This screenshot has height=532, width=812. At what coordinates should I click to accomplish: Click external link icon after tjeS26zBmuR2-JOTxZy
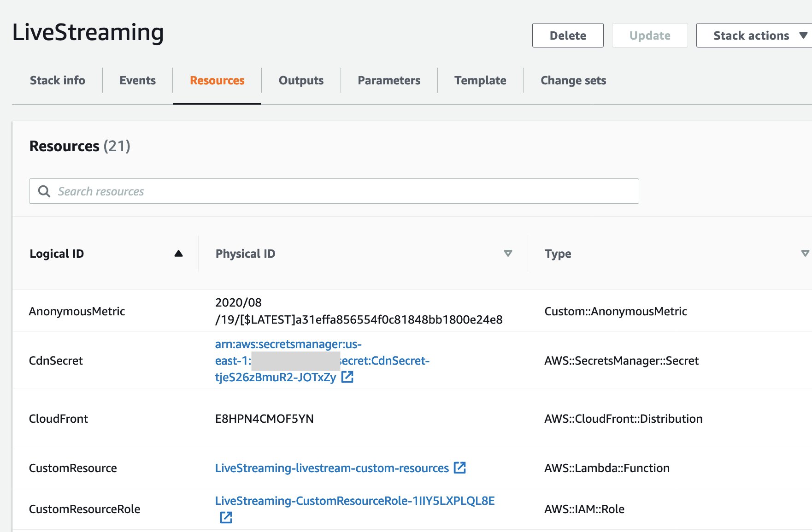pyautogui.click(x=347, y=377)
